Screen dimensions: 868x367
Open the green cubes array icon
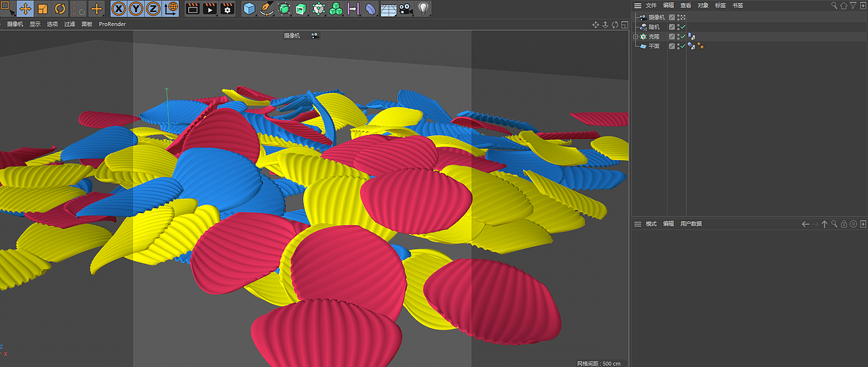coord(336,9)
